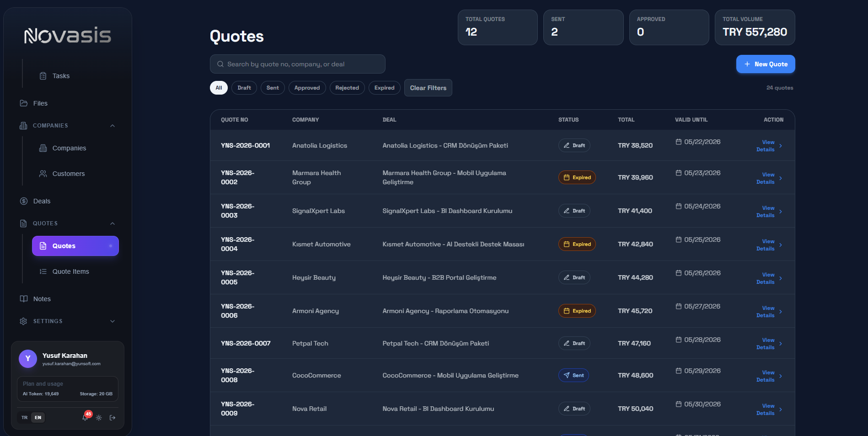Click Clear Filters button
The width and height of the screenshot is (868, 436).
[x=428, y=88]
